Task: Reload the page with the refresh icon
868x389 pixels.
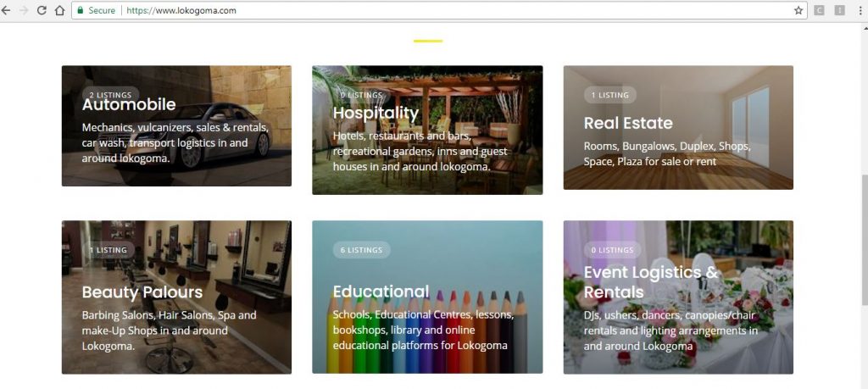Action: pos(41,10)
